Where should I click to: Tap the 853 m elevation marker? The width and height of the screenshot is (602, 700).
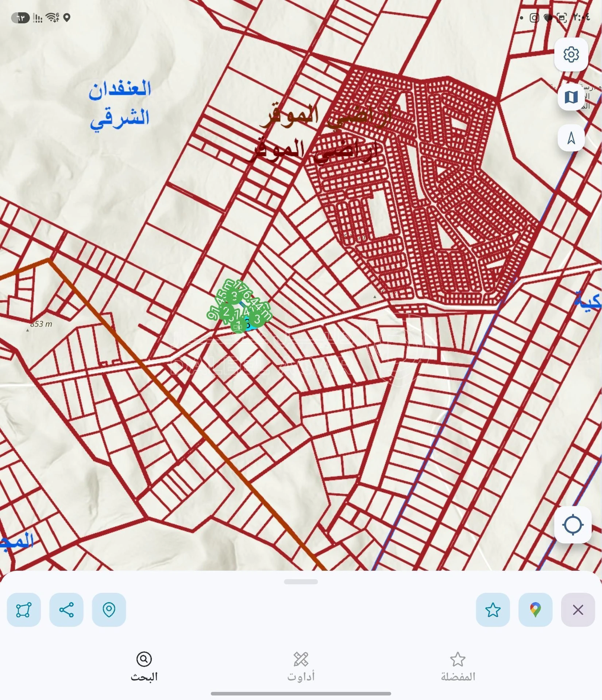pos(41,324)
